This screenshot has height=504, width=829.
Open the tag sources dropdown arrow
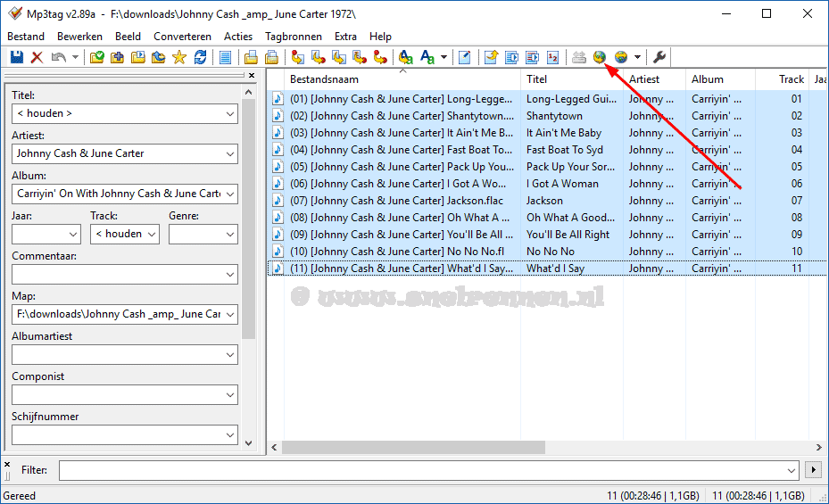point(638,57)
